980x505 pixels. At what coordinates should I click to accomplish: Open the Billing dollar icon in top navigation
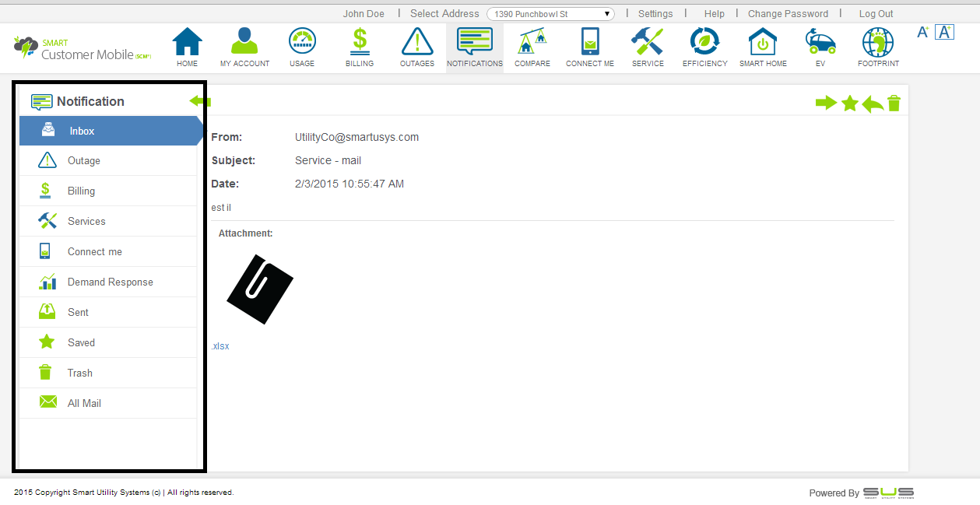(360, 41)
